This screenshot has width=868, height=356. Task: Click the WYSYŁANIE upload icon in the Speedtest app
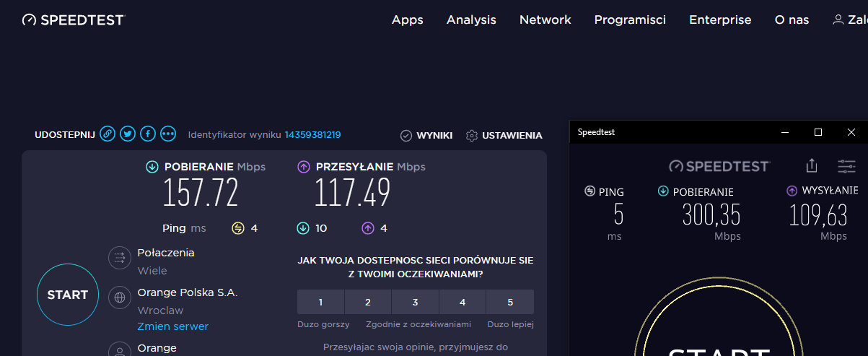click(x=792, y=191)
